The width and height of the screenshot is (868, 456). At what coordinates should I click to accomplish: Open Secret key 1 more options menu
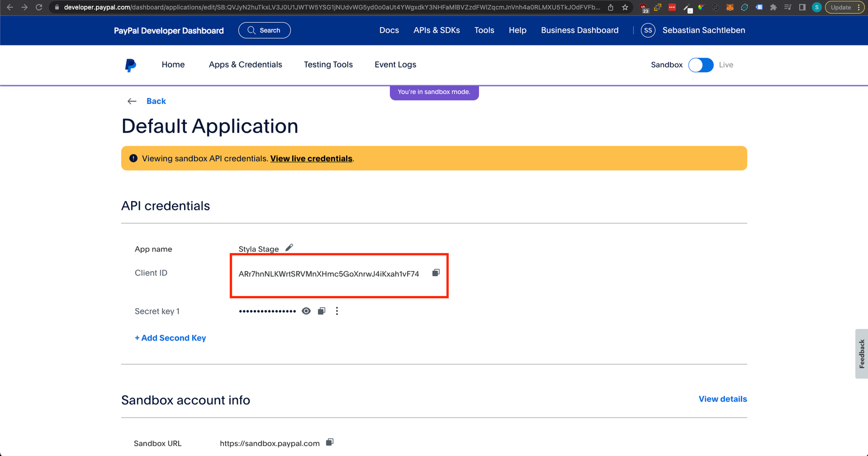[x=337, y=311]
